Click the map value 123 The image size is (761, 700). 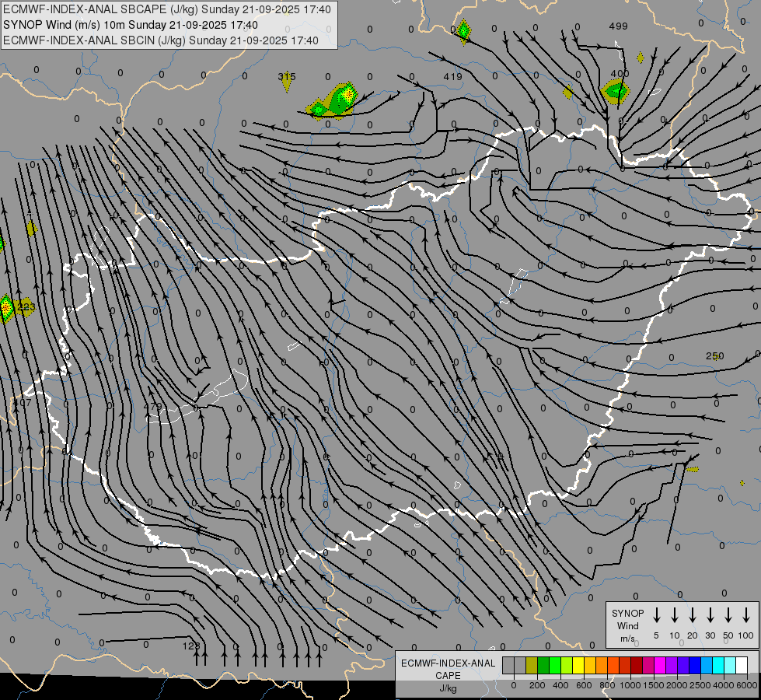[191, 646]
